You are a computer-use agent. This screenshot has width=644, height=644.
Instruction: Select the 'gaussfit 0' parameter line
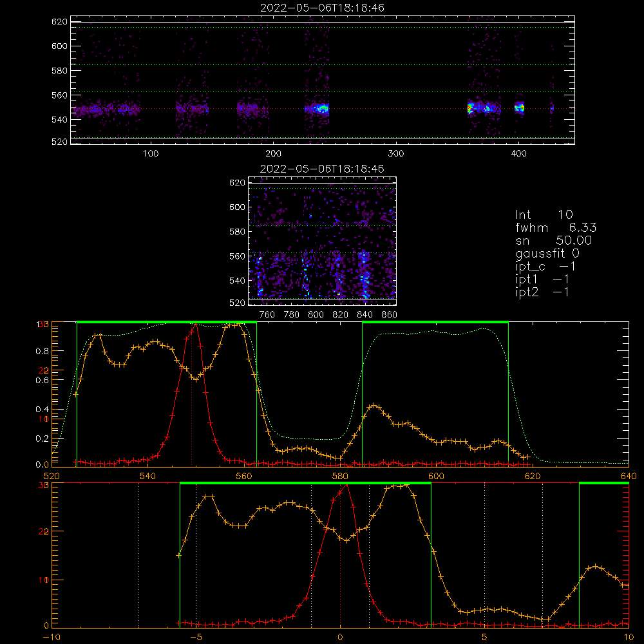pos(547,253)
